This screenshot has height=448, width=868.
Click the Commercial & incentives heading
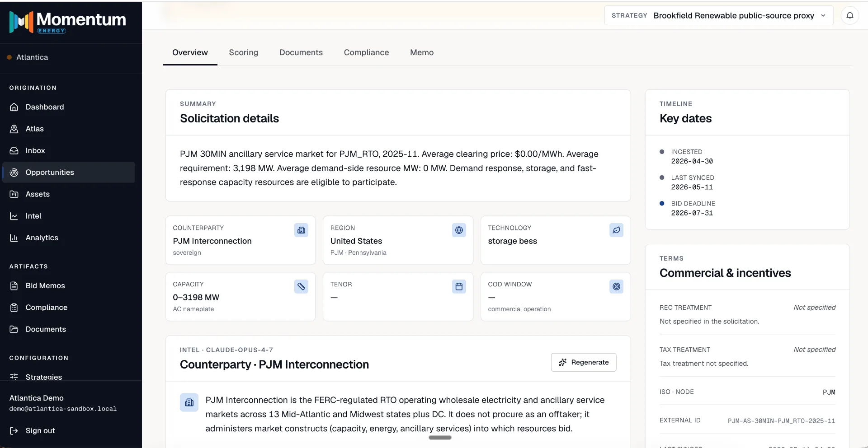[725, 273]
